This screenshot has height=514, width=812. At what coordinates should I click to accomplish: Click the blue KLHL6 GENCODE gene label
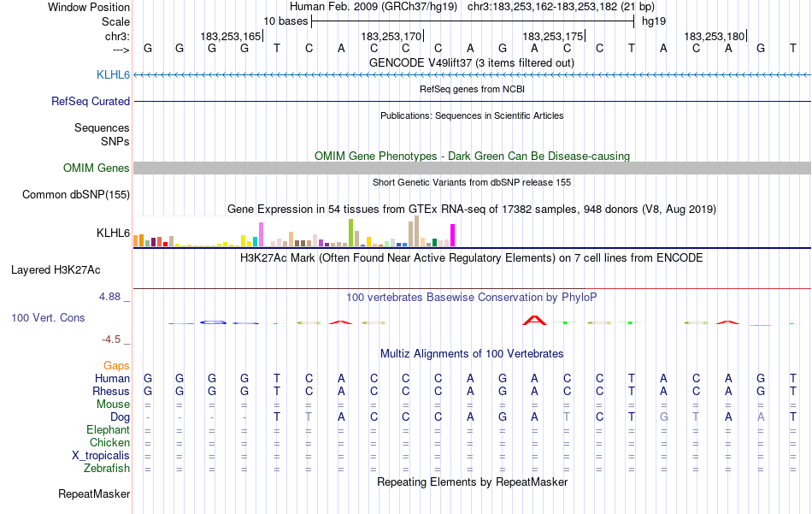113,74
